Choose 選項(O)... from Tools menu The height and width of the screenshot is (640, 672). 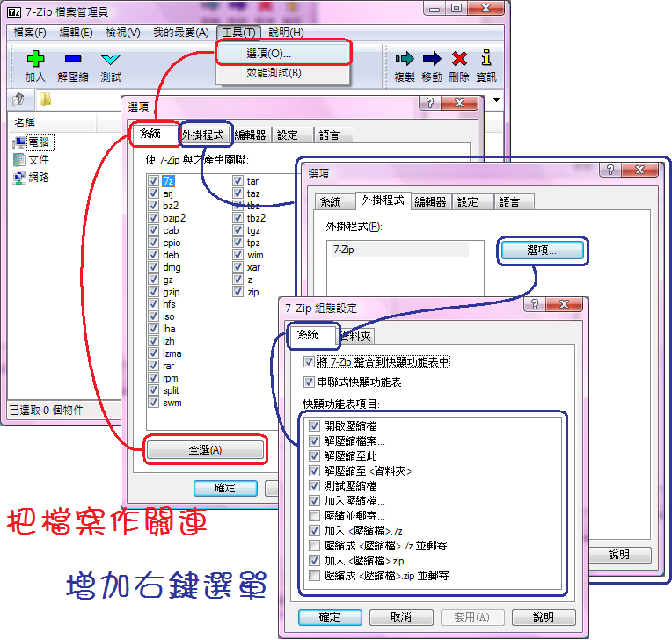pyautogui.click(x=283, y=53)
